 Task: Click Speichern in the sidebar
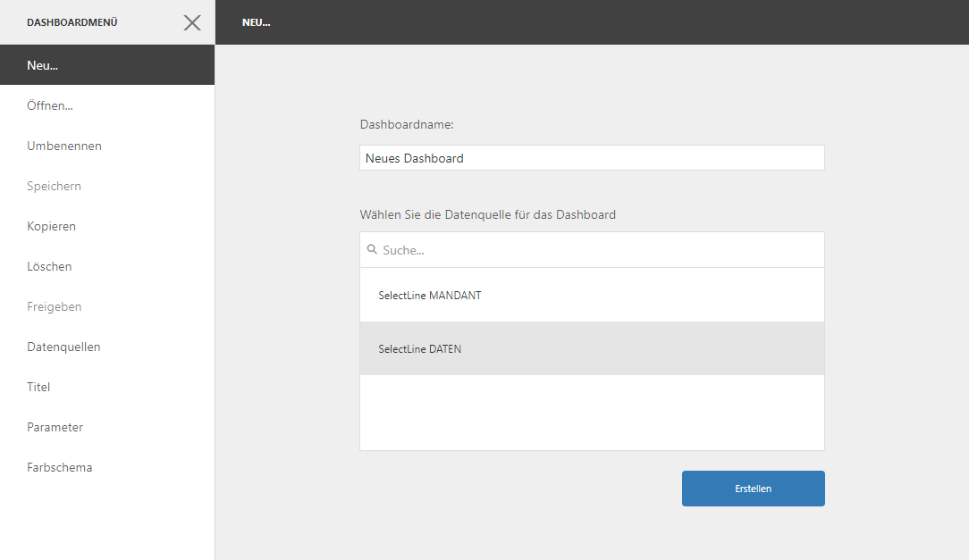click(107, 186)
